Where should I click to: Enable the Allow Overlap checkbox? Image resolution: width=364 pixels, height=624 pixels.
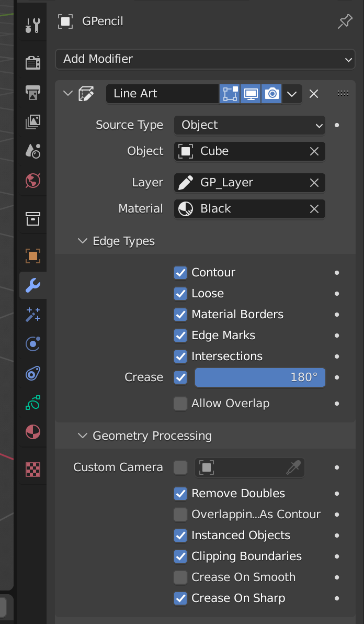pos(180,404)
